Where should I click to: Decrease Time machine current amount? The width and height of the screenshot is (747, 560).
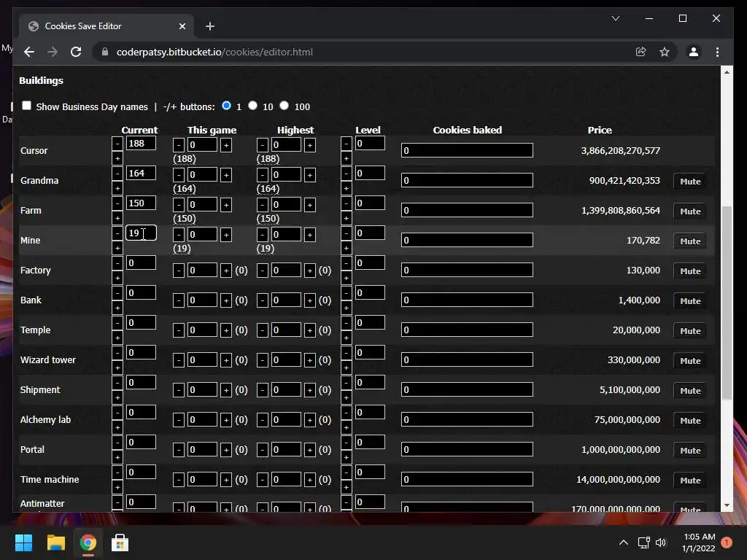tap(117, 472)
